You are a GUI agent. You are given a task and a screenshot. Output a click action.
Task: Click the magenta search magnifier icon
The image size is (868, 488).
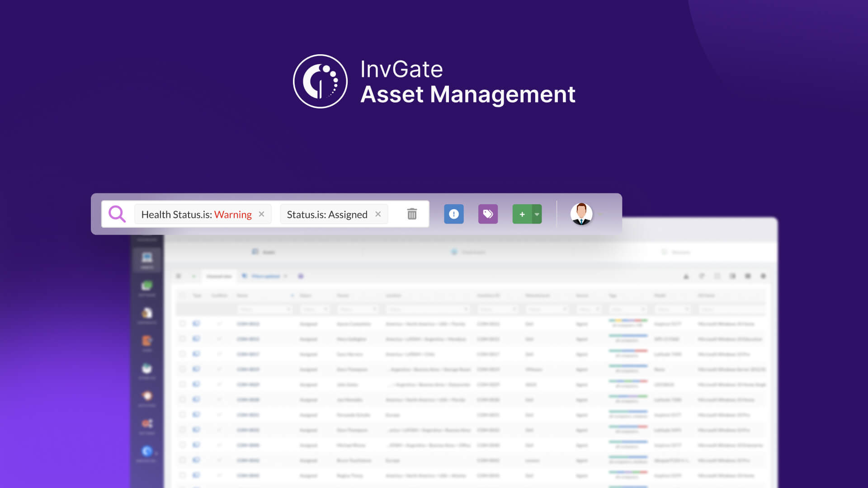click(117, 214)
